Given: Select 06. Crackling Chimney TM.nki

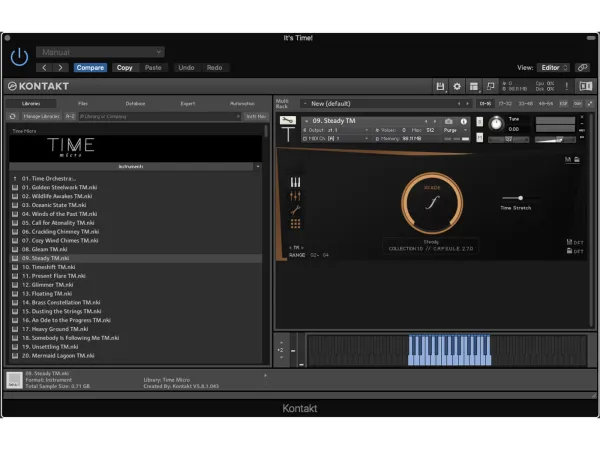Looking at the screenshot, I should [136, 232].
